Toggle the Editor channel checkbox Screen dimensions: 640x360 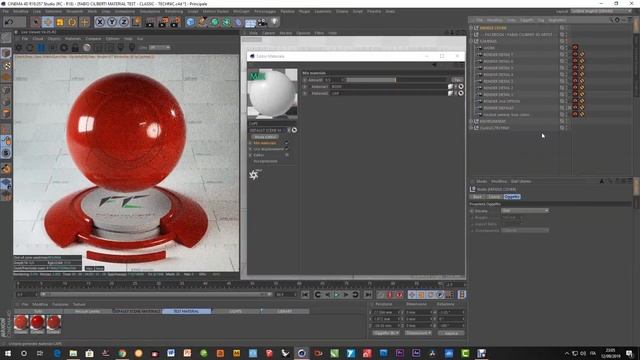pos(286,155)
